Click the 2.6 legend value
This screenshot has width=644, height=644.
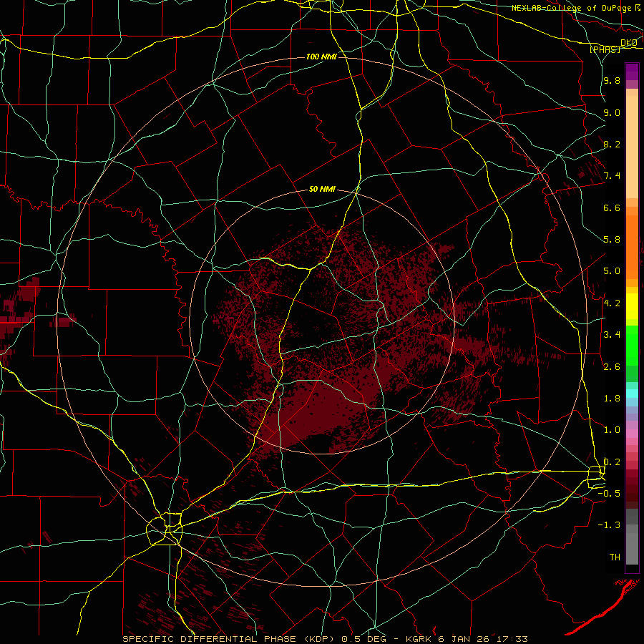click(x=612, y=366)
